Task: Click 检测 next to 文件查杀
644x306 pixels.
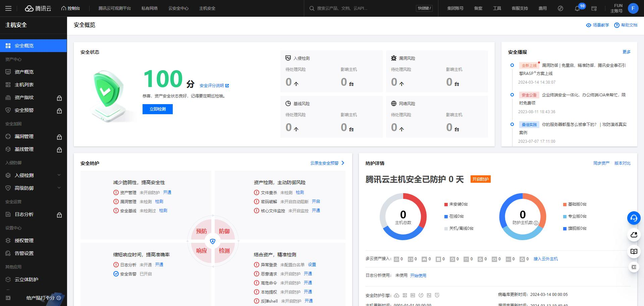Action: click(x=300, y=192)
